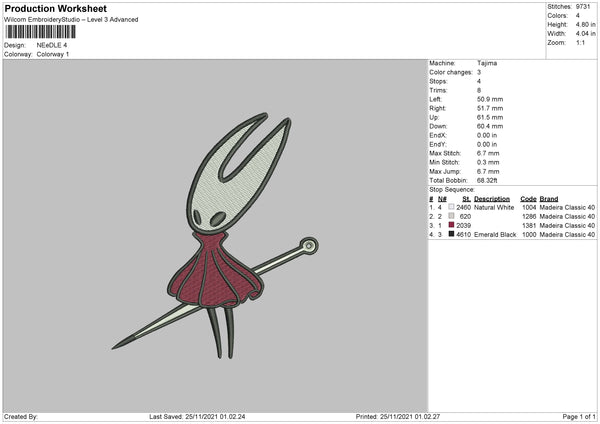Select the red 2039 thread swatch
The image size is (600, 424).
[x=452, y=226]
